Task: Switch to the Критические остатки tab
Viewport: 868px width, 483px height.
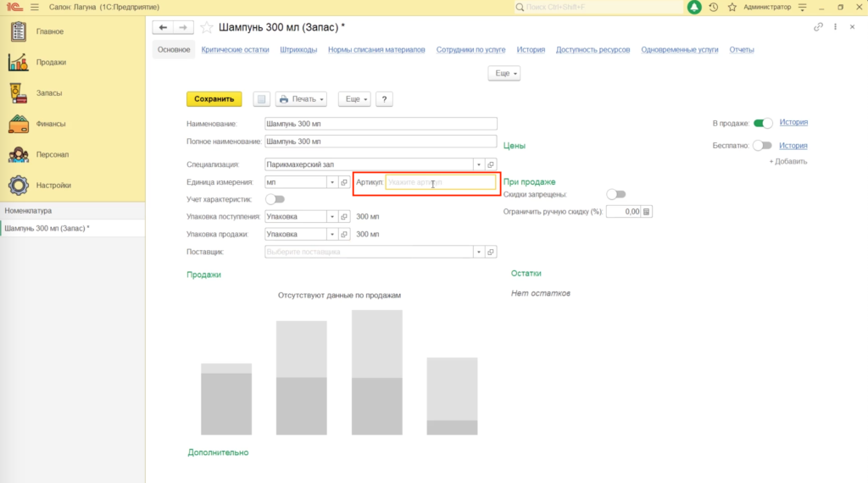Action: pyautogui.click(x=236, y=50)
